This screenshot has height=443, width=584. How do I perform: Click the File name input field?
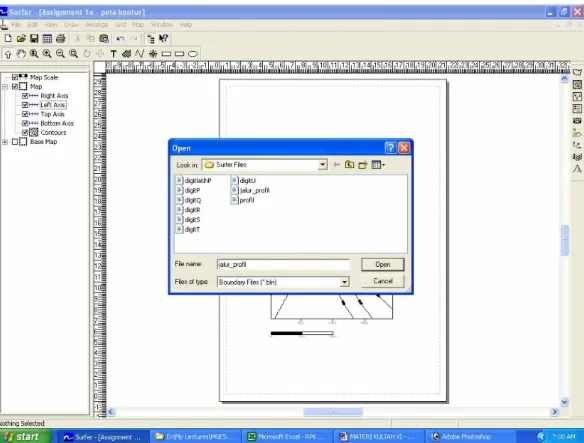point(283,265)
